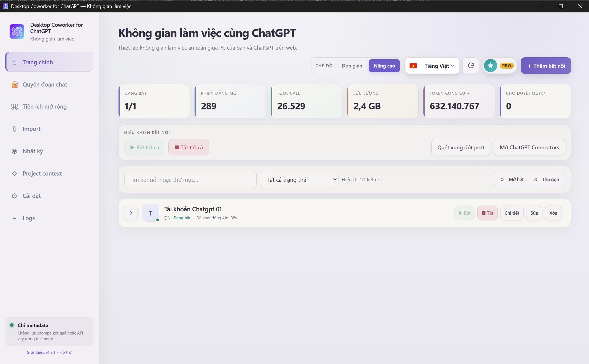Click the lines icon beside Logs

coord(14,218)
